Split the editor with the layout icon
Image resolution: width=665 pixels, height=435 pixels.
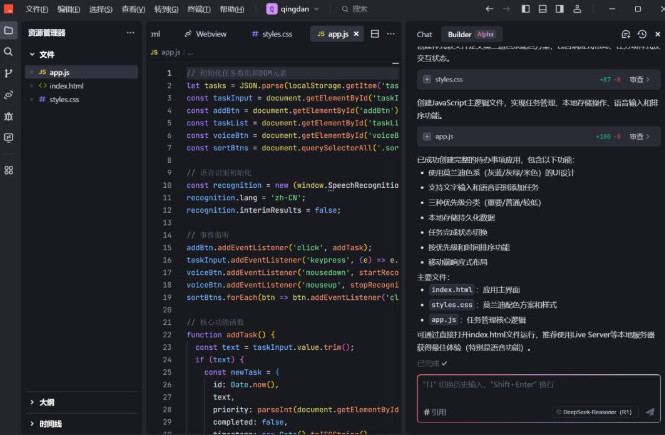pos(375,34)
